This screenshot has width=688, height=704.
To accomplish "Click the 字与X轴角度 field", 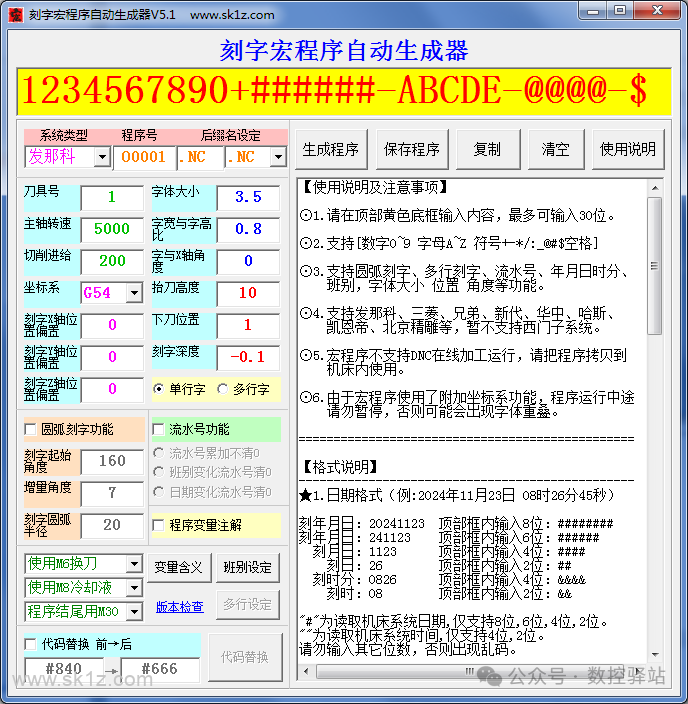I will coord(248,261).
